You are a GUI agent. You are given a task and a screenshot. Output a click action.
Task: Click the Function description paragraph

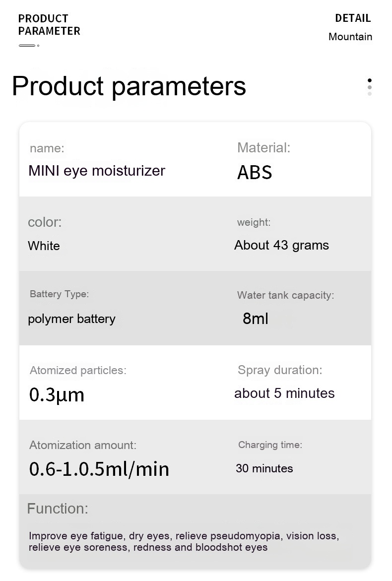click(x=184, y=542)
